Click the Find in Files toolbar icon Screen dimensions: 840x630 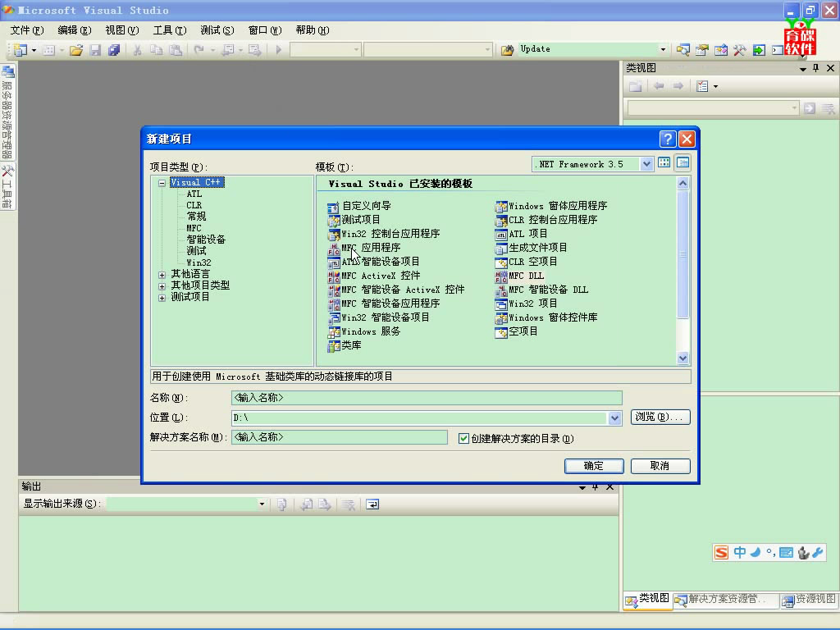click(507, 50)
